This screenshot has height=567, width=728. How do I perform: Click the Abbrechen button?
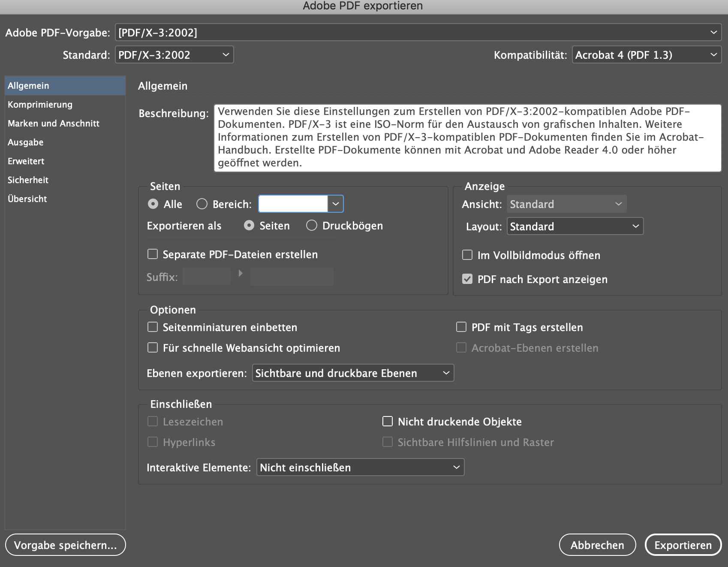click(x=597, y=545)
